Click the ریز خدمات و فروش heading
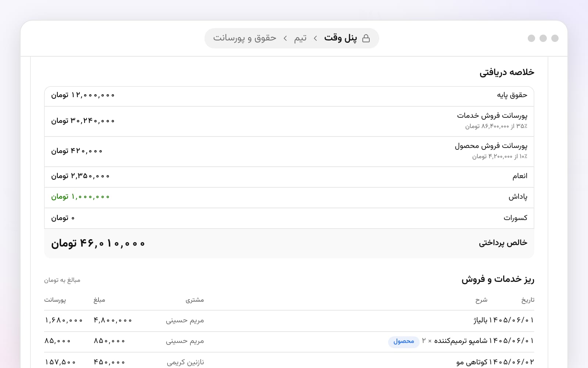Viewport: 588px width, 368px height. coord(498,279)
